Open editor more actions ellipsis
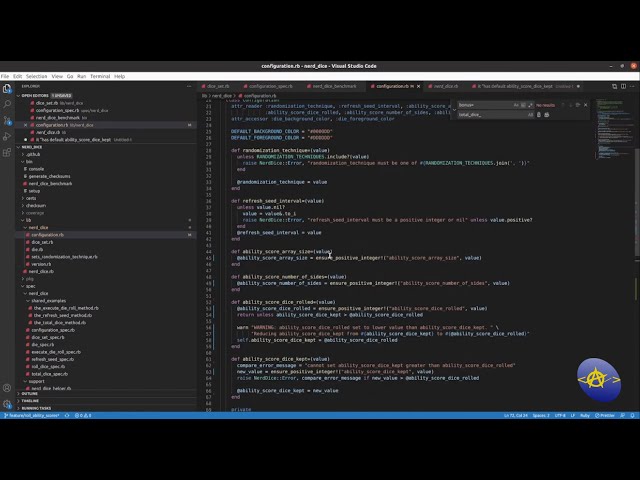640x480 pixels. coord(632,86)
